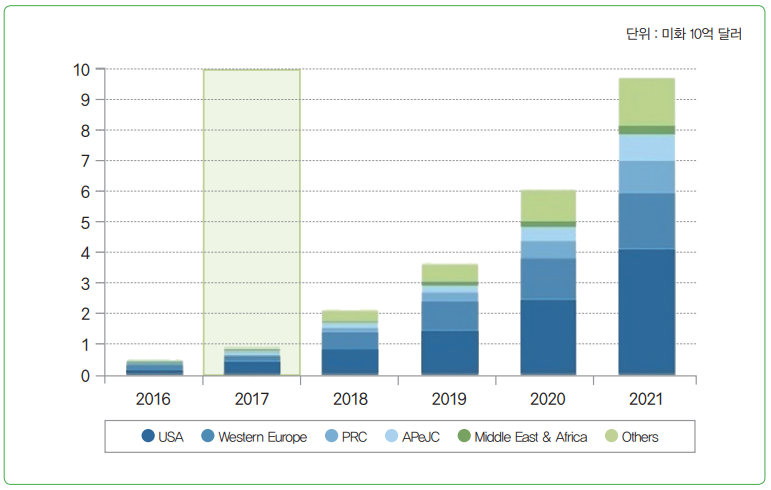Image resolution: width=771 pixels, height=490 pixels.
Task: Click the PRC segment of 2020 bar
Action: pyautogui.click(x=548, y=250)
